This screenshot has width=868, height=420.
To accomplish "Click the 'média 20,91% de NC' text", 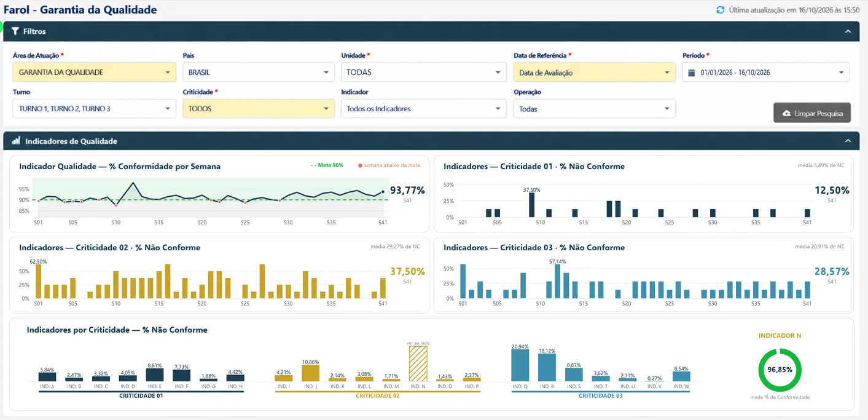I will coord(819,247).
